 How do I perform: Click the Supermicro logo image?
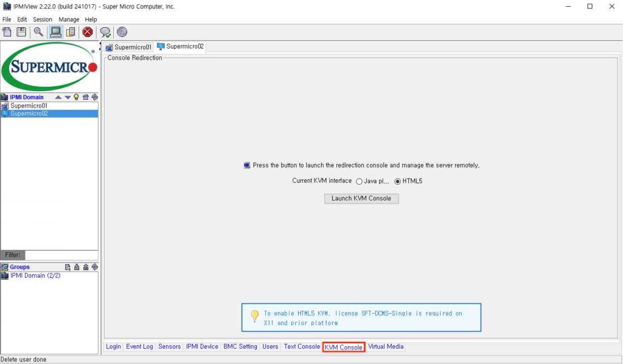(x=49, y=66)
